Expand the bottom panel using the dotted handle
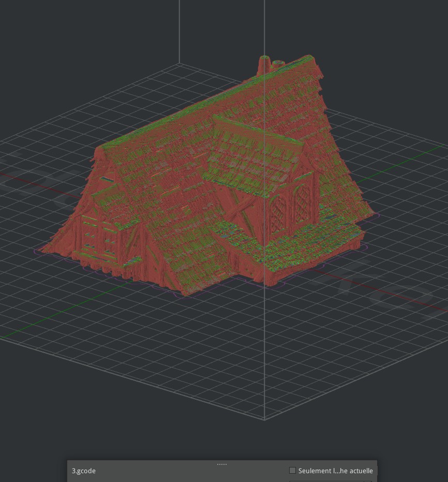 tap(221, 463)
